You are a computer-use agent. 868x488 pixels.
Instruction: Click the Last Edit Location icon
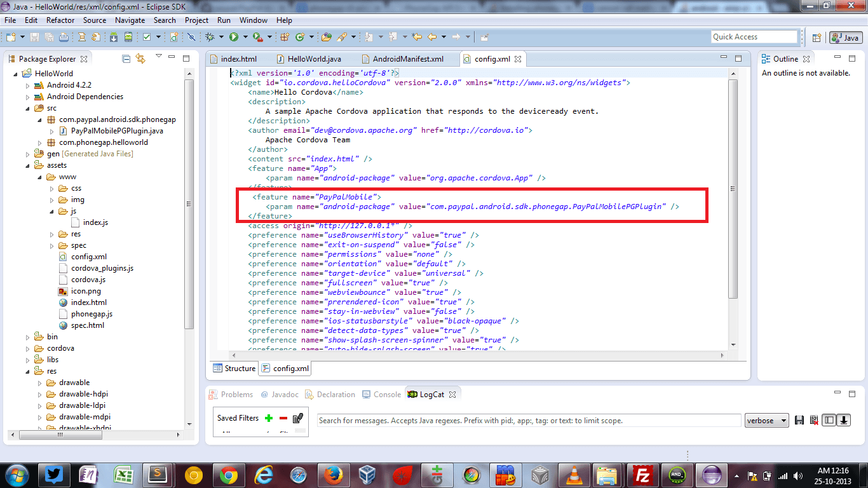[x=417, y=37]
